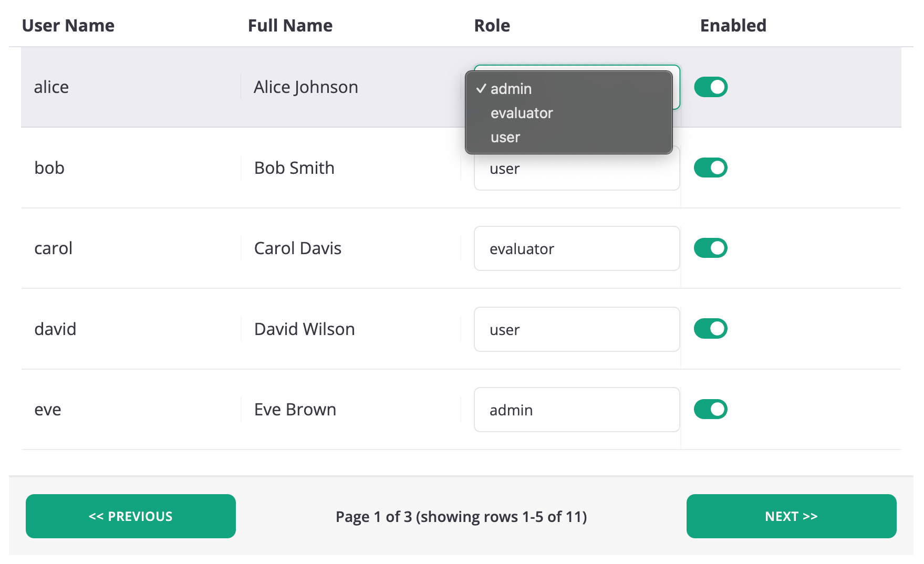
Task: Click the Enabled column header
Action: click(733, 25)
